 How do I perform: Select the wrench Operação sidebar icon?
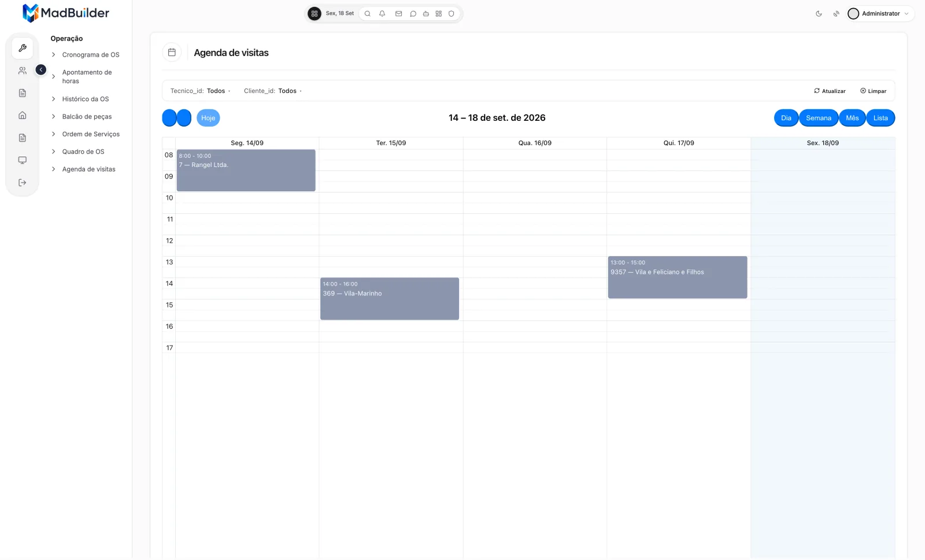click(23, 48)
